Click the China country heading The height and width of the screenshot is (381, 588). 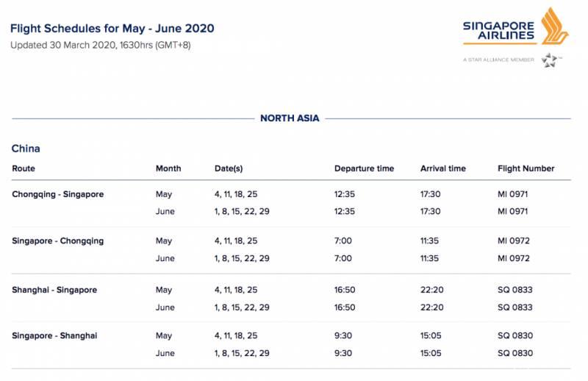click(26, 149)
